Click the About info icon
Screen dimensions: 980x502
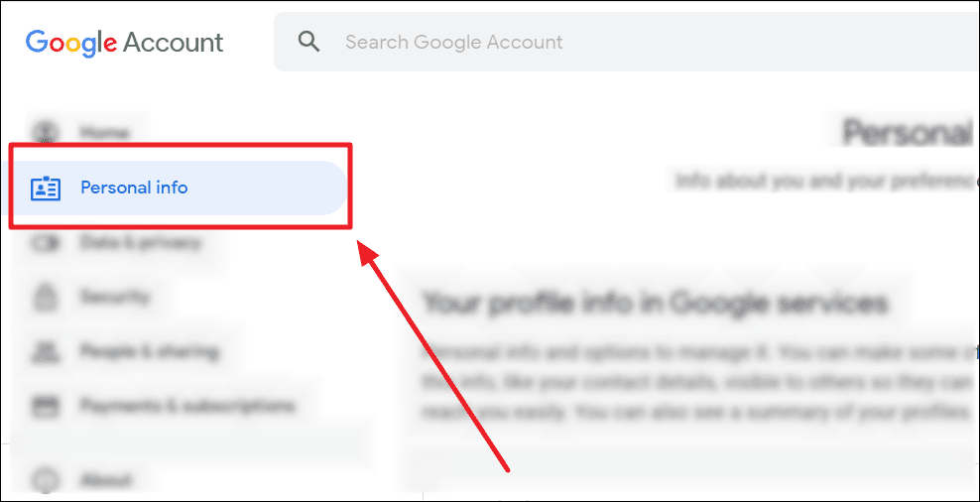[x=46, y=481]
